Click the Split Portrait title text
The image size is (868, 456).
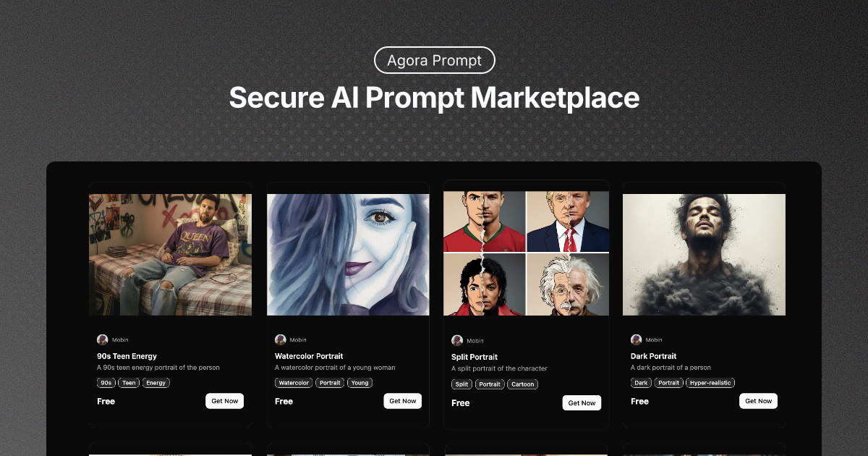point(474,356)
